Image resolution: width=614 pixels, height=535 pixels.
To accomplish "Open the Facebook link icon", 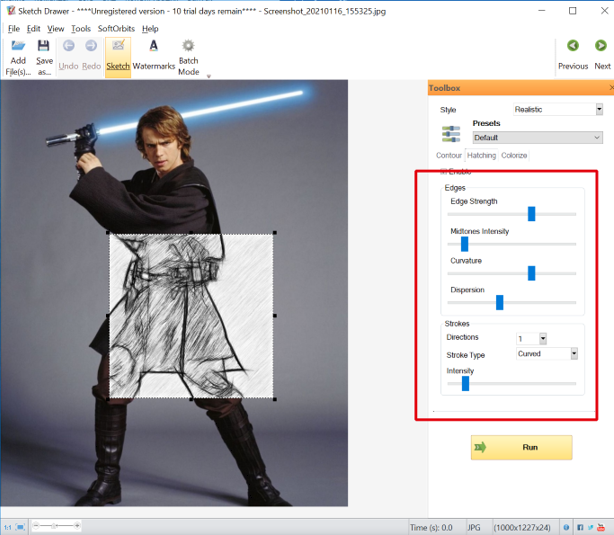I will 580,527.
